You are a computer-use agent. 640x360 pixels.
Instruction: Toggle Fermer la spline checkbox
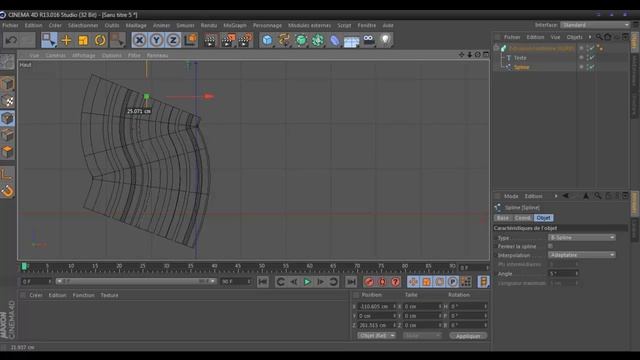click(x=550, y=246)
